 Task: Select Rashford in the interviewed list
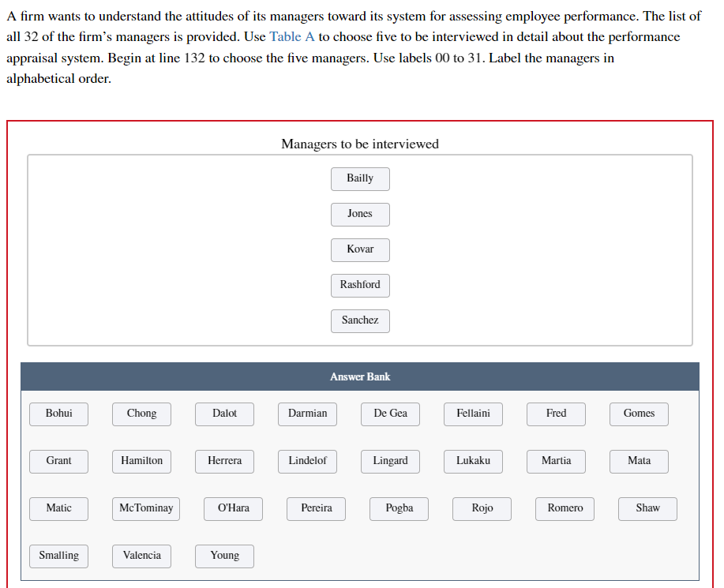tap(360, 286)
